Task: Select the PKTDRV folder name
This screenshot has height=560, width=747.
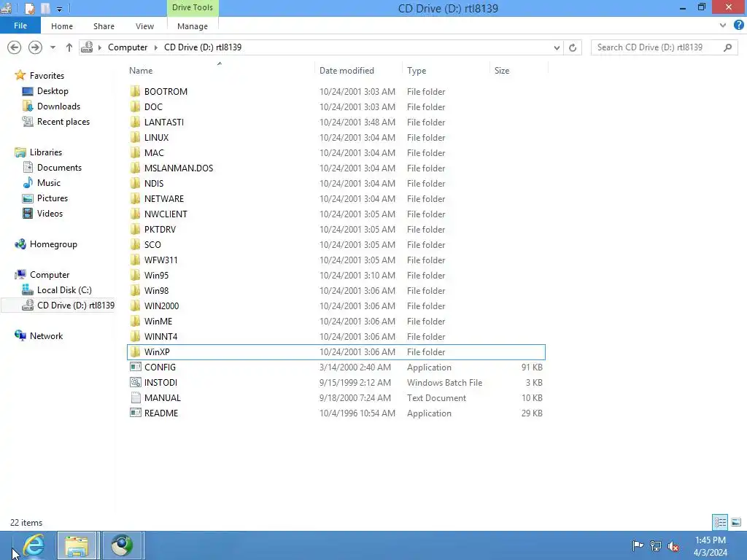Action: [x=160, y=230]
